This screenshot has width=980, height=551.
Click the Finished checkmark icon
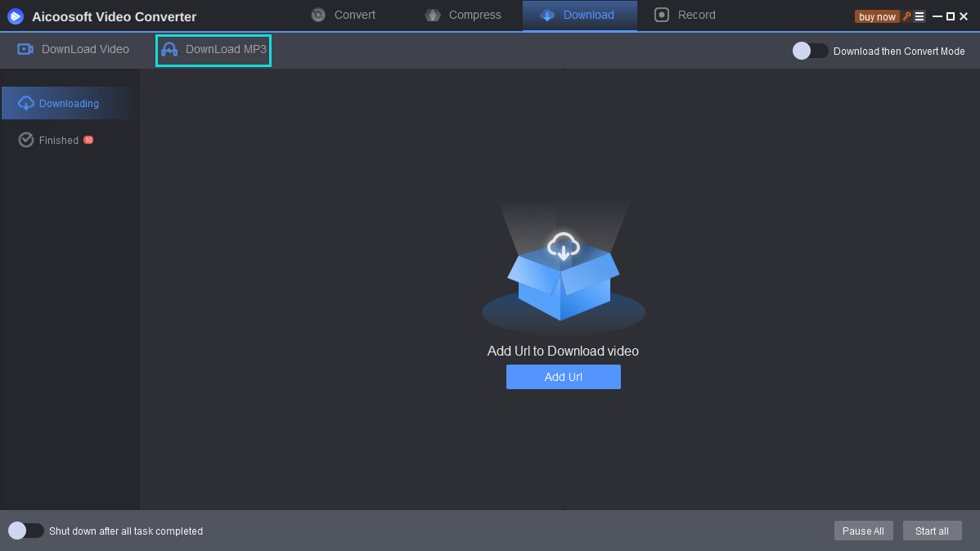(x=25, y=140)
